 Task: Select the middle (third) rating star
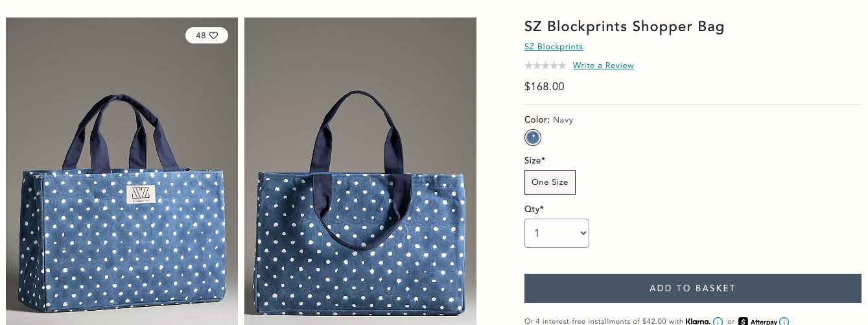click(545, 66)
